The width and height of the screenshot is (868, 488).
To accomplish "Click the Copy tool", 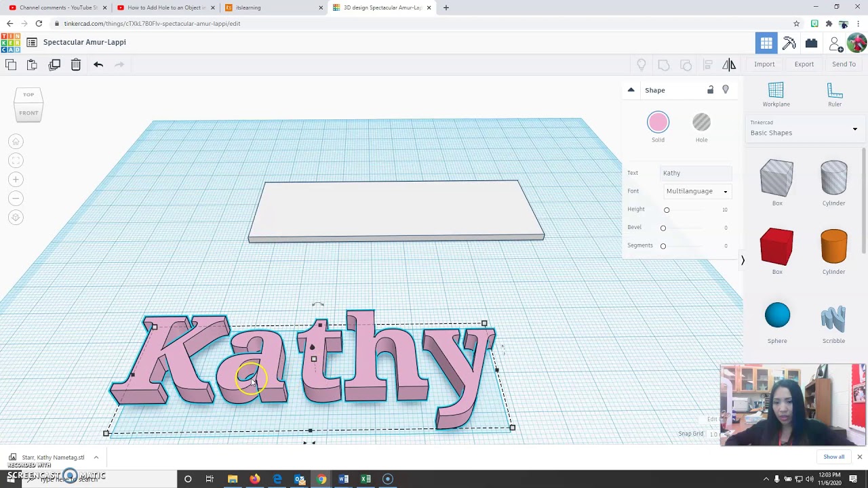I will tap(11, 64).
